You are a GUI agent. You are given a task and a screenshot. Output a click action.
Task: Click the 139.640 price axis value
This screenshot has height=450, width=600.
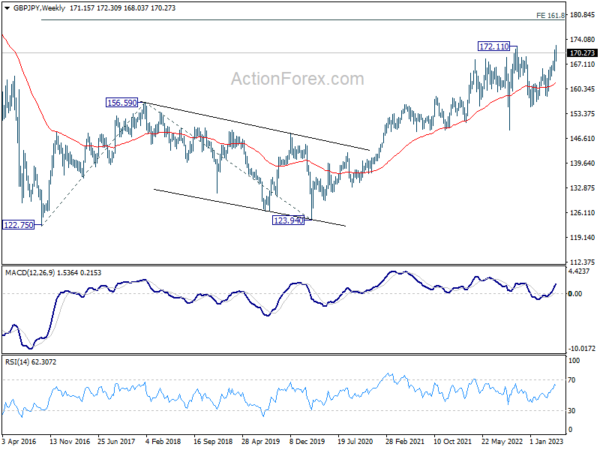(x=582, y=163)
